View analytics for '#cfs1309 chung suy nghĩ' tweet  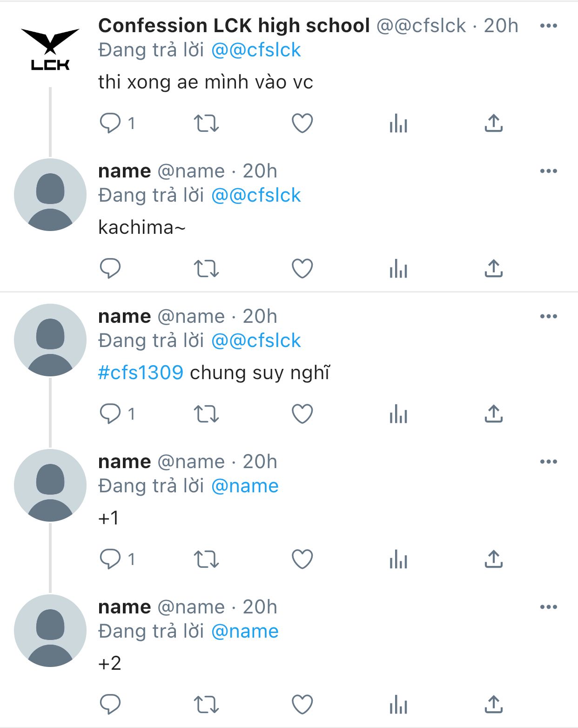[398, 415]
